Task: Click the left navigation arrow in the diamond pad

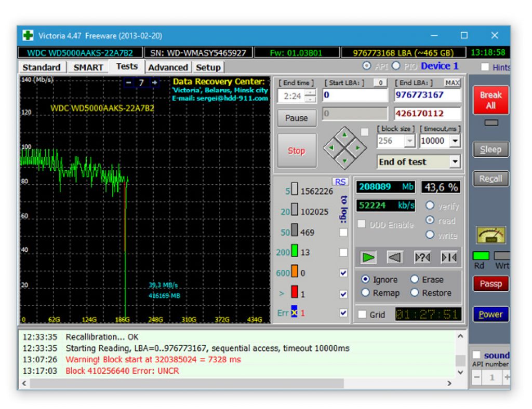Action: [331, 148]
